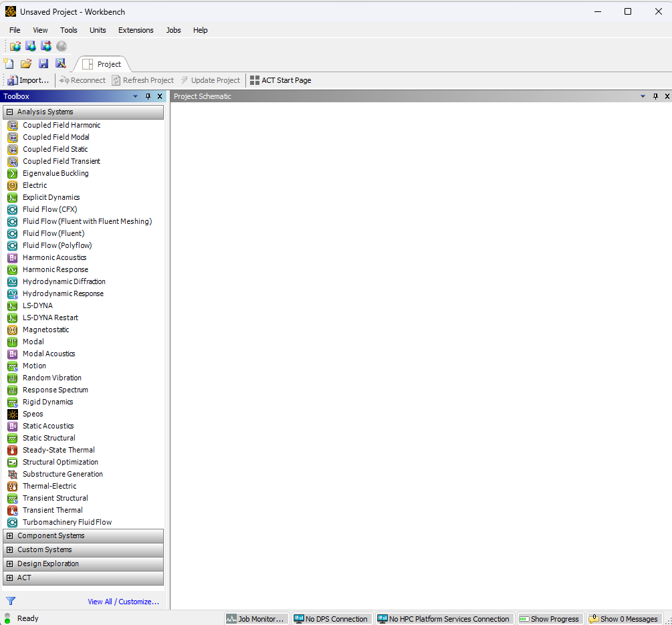Pin the Toolbox panel with pushpin icon

coord(148,96)
